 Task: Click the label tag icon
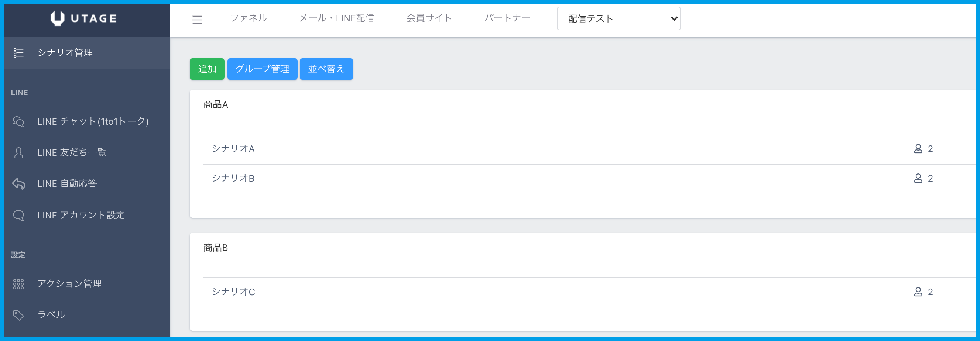18,315
